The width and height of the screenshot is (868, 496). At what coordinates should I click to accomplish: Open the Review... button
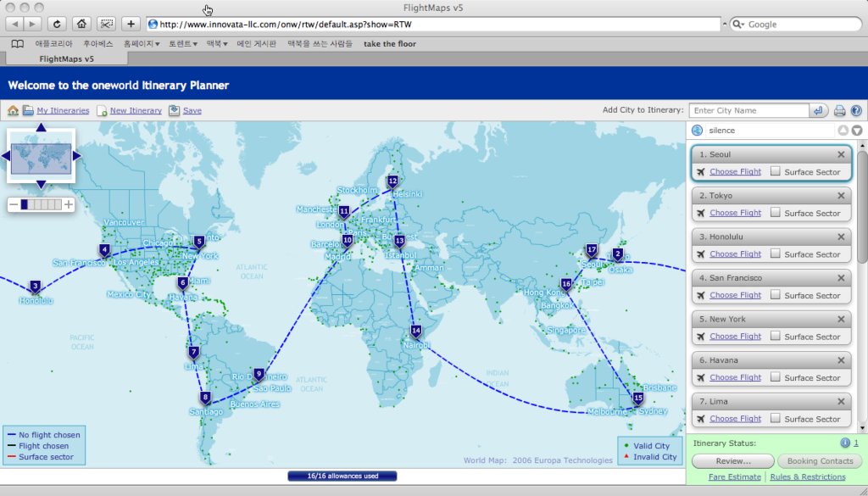point(733,461)
